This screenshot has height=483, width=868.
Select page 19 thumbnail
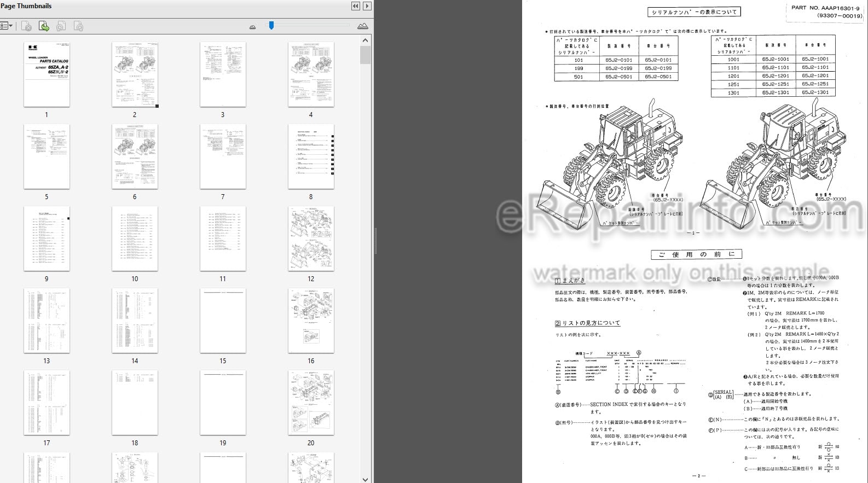(223, 403)
